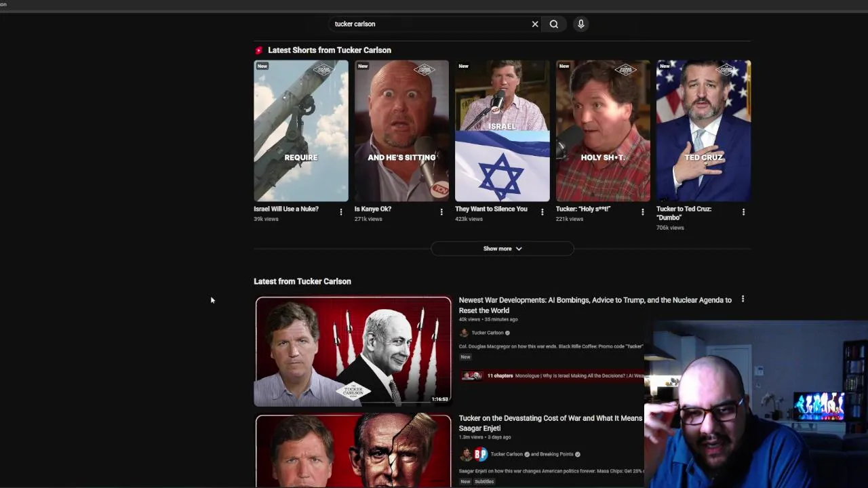Click '423k views' text under Silence You short
868x488 pixels.
(x=469, y=219)
